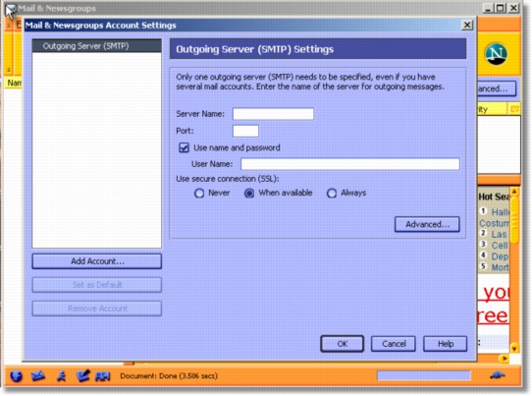
Task: Click the Netscape N logo throbber
Action: (x=496, y=54)
